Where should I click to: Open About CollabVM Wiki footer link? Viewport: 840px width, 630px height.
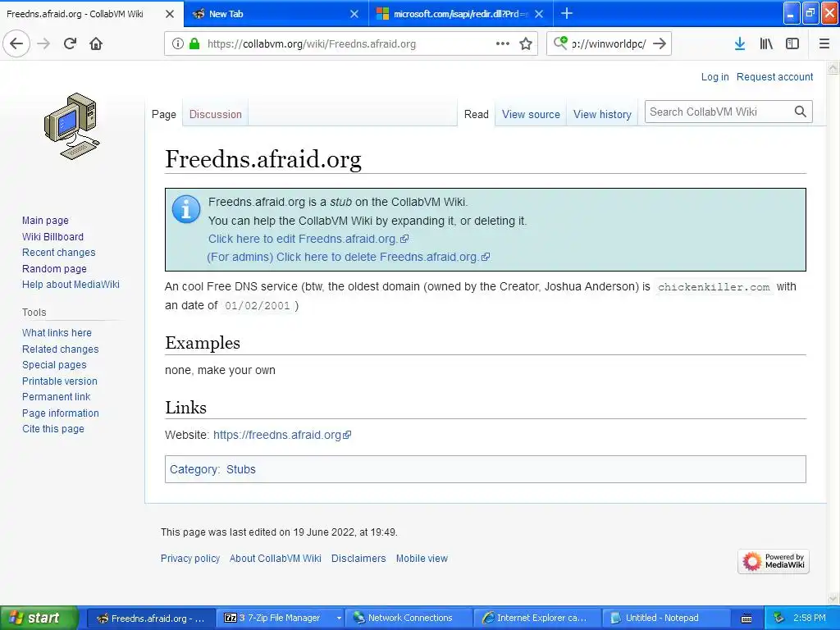click(276, 558)
